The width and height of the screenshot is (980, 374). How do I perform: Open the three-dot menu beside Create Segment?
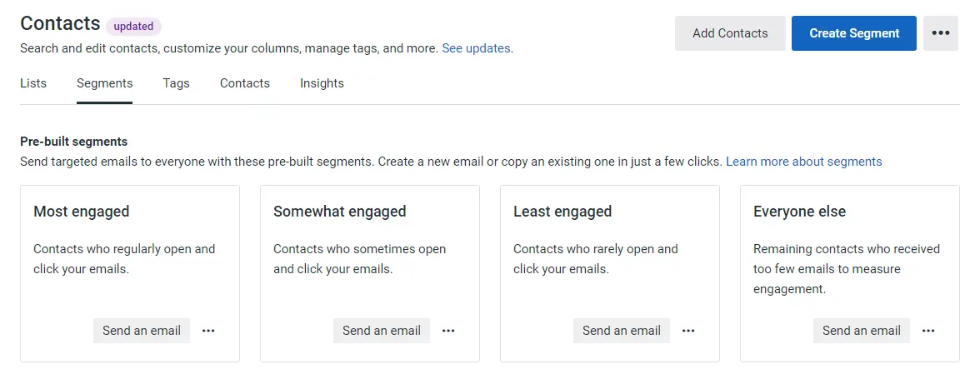(941, 33)
